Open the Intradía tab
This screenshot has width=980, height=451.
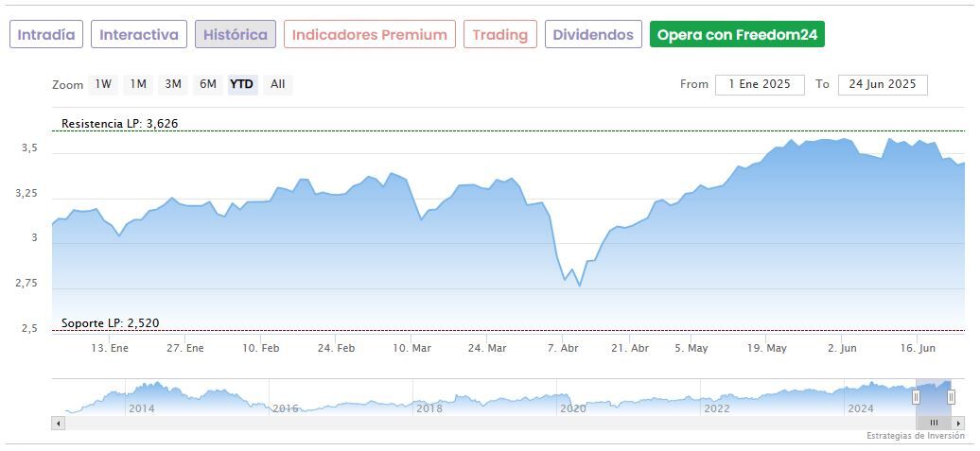(46, 35)
